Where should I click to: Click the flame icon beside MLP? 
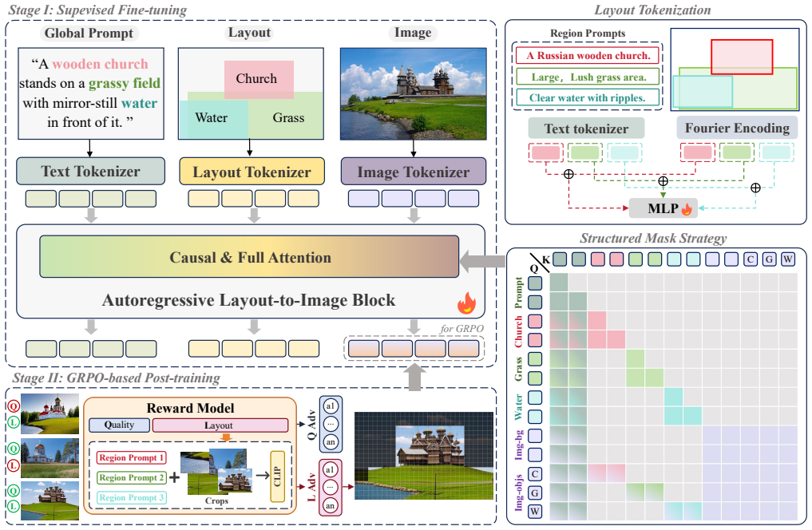point(687,208)
